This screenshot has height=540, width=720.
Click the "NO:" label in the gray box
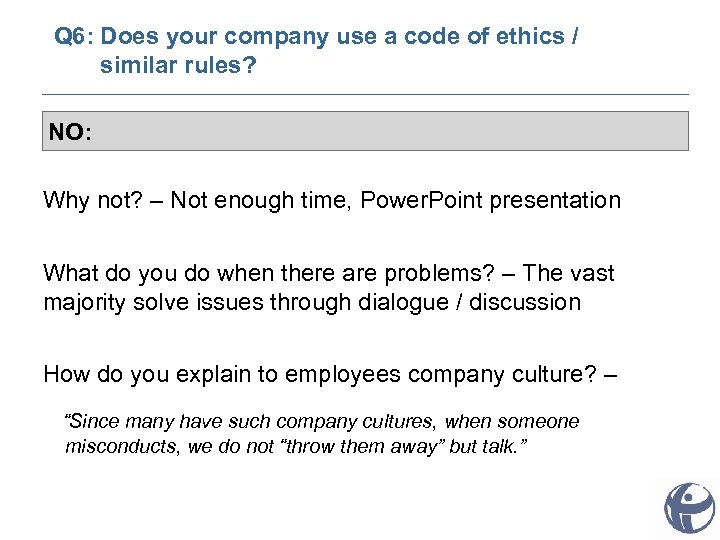click(70, 132)
